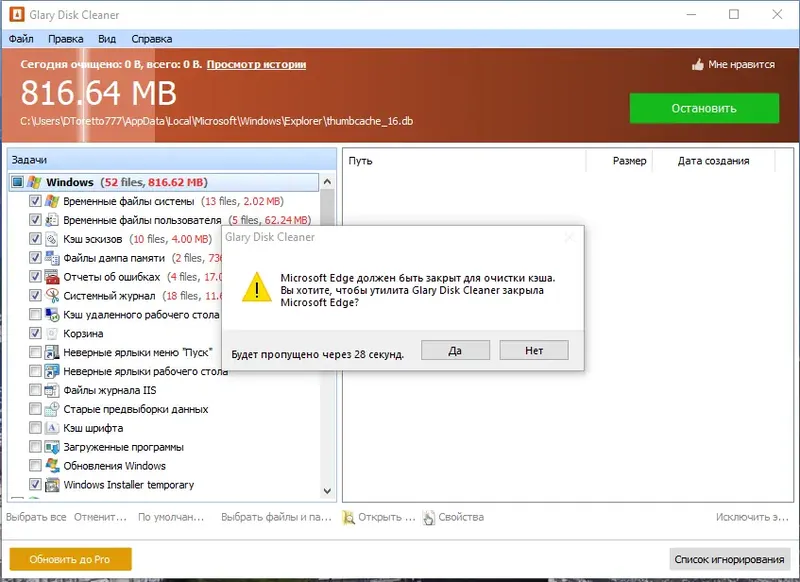Click the Просмотр истории link
This screenshot has height=582, width=800.
[x=256, y=65]
